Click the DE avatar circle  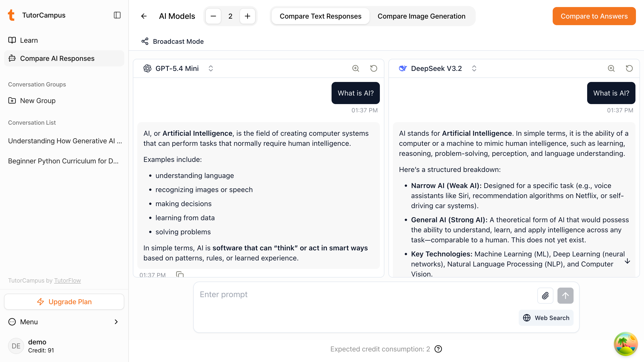click(x=16, y=346)
